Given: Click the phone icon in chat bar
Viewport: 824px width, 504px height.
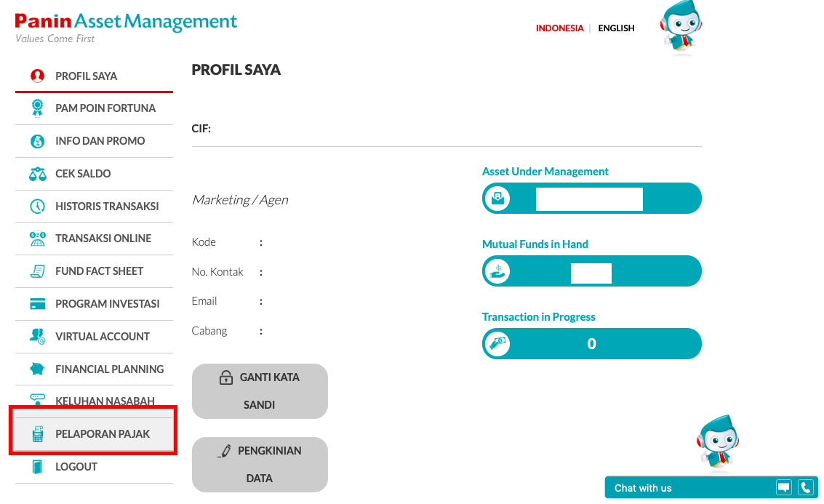Looking at the screenshot, I should click(805, 488).
